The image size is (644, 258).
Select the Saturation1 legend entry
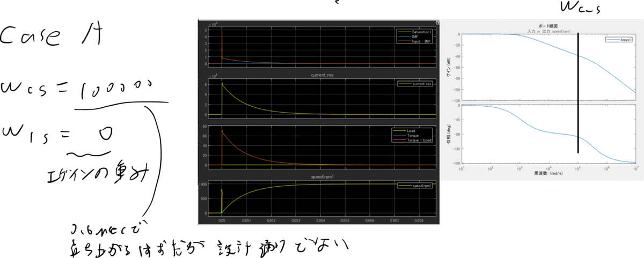pyautogui.click(x=415, y=32)
